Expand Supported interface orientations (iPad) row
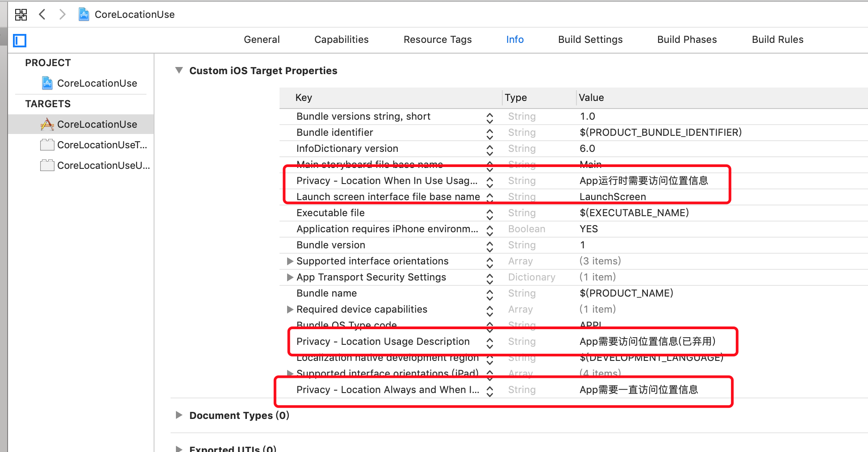Screen dimensions: 868x452 pyautogui.click(x=290, y=373)
